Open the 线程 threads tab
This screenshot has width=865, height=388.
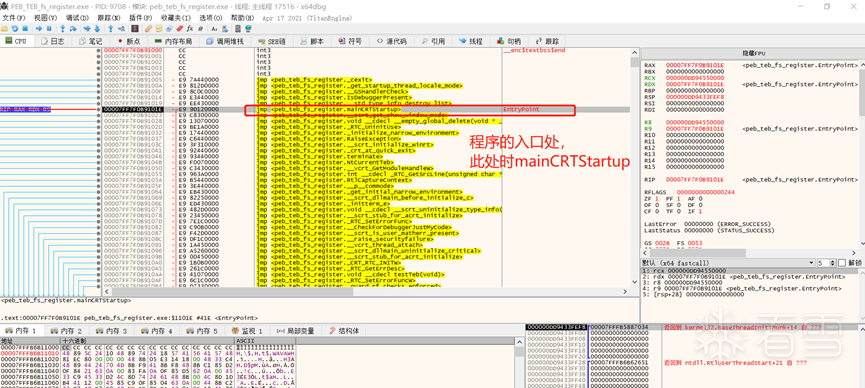(x=471, y=41)
